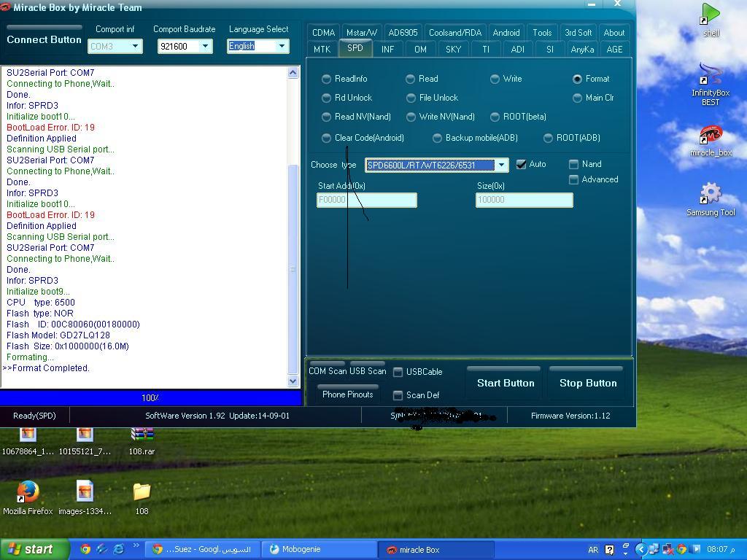Switch to the MTK tab
The width and height of the screenshot is (747, 560).
coord(322,49)
